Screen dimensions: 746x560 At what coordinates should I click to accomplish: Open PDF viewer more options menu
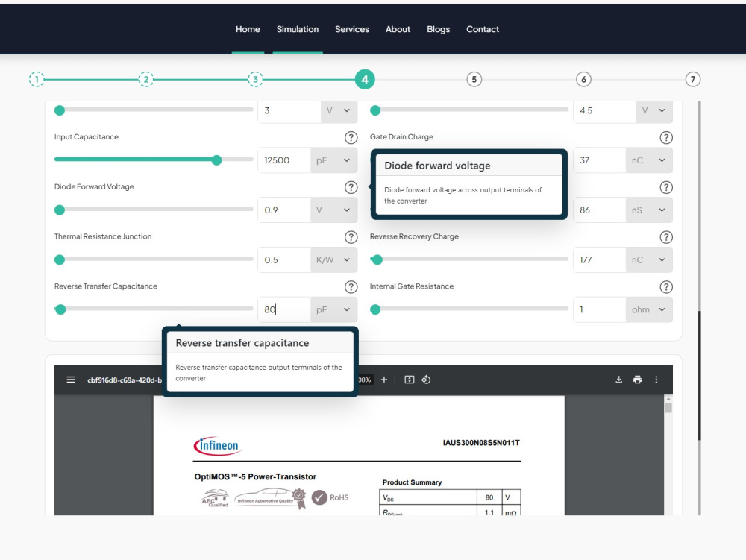(x=656, y=380)
